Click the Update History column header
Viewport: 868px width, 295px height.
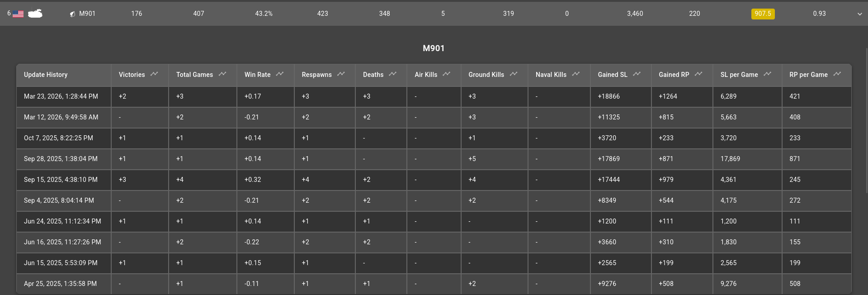point(46,75)
